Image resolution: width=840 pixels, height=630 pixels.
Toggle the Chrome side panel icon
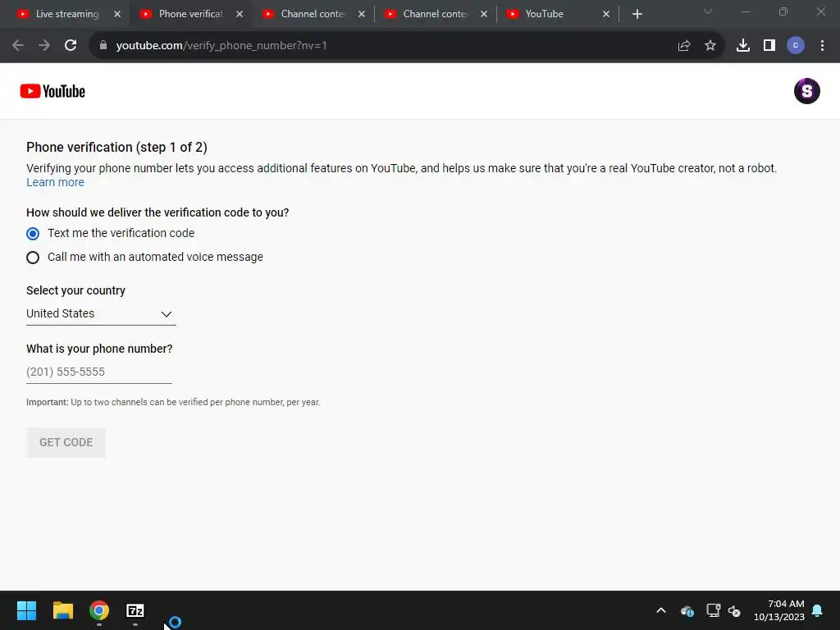(x=769, y=46)
